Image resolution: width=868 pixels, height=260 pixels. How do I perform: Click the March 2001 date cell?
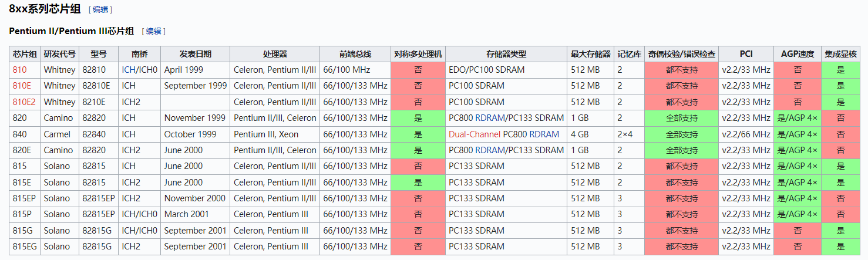pyautogui.click(x=196, y=214)
